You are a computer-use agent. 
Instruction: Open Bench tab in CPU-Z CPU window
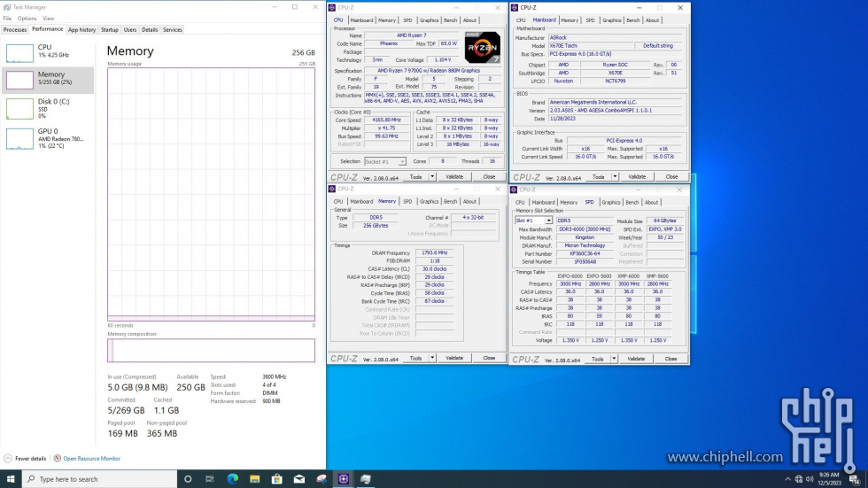(x=450, y=19)
